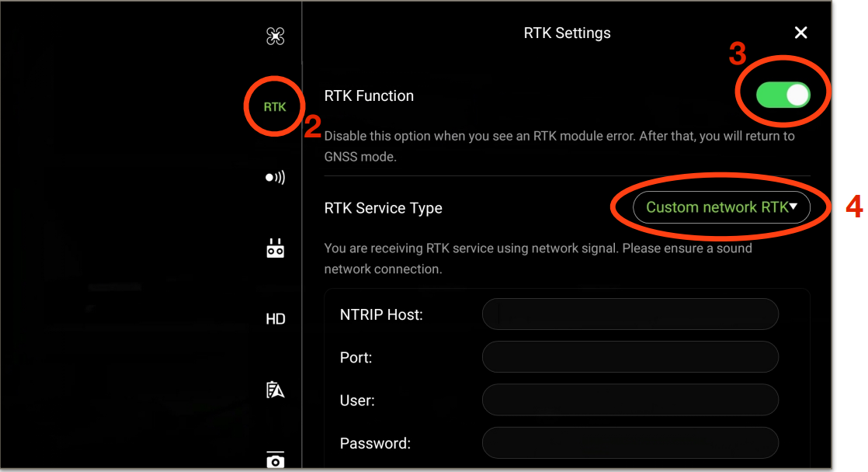Click the RTK Settings title

567,33
